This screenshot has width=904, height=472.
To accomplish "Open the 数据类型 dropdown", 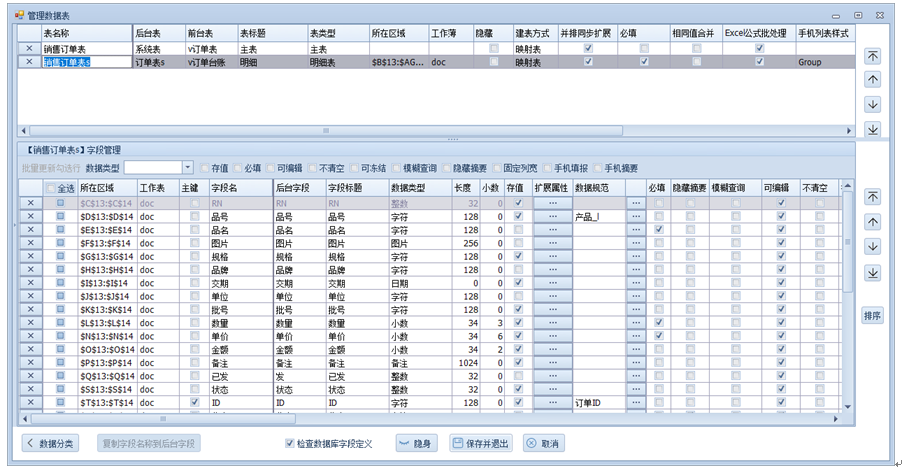I will 187,168.
